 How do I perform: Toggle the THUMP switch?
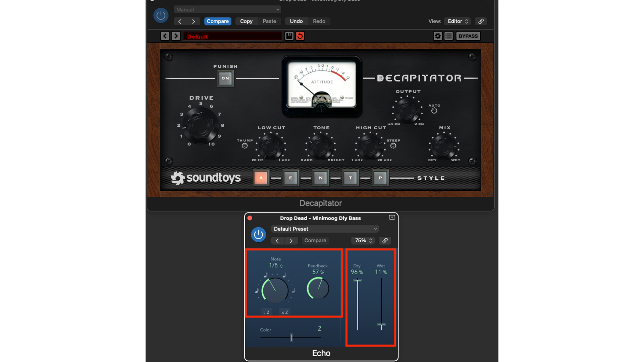coord(245,146)
